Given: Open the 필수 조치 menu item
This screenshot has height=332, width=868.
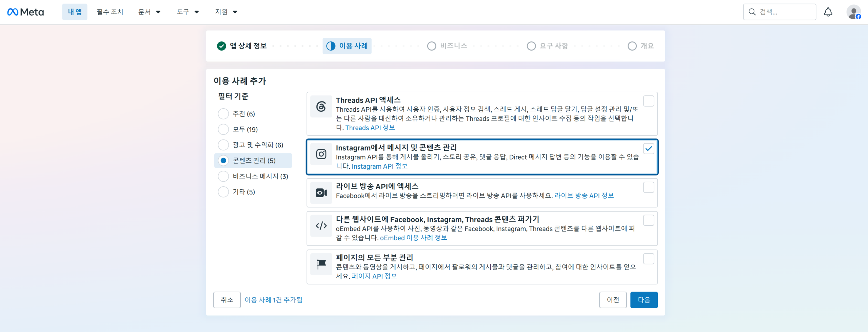Looking at the screenshot, I should point(110,12).
